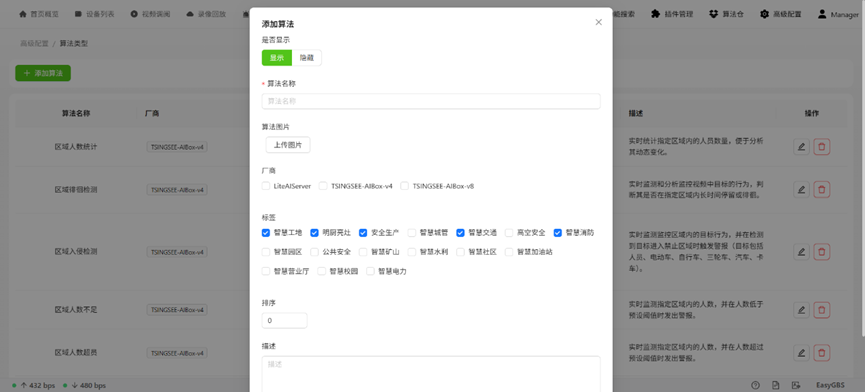Check the LiteAIServer vendor checkbox
This screenshot has width=865, height=392.
tap(266, 186)
